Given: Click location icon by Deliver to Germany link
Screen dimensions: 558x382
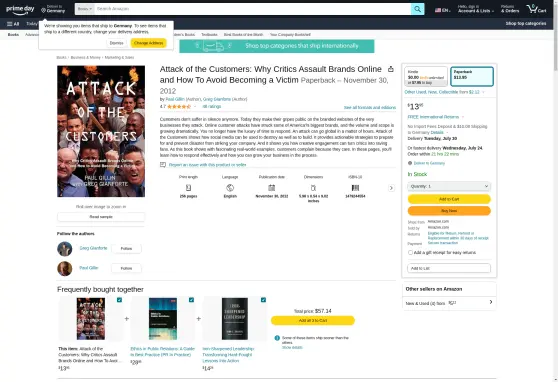Looking at the screenshot, I should (x=410, y=163).
